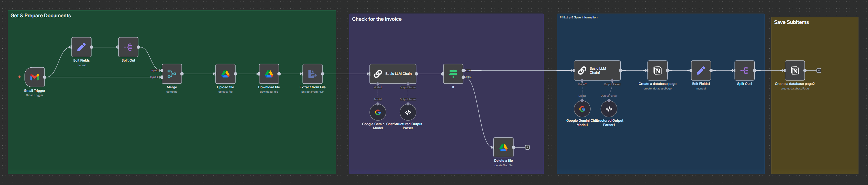Viewport: 868px width, 185px height.
Task: Click the Download file Drive node
Action: (x=269, y=74)
